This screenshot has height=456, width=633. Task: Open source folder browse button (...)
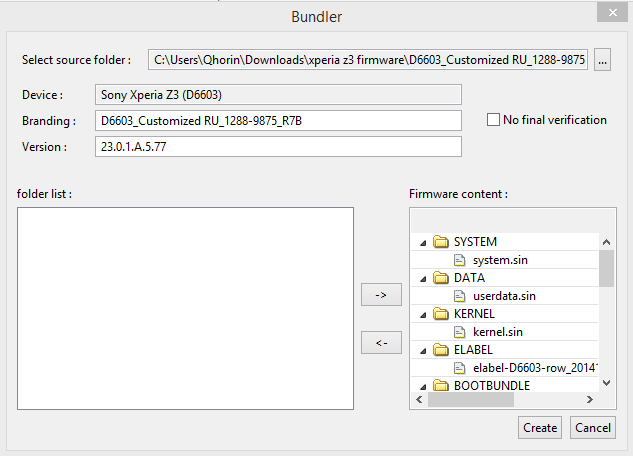coord(602,60)
